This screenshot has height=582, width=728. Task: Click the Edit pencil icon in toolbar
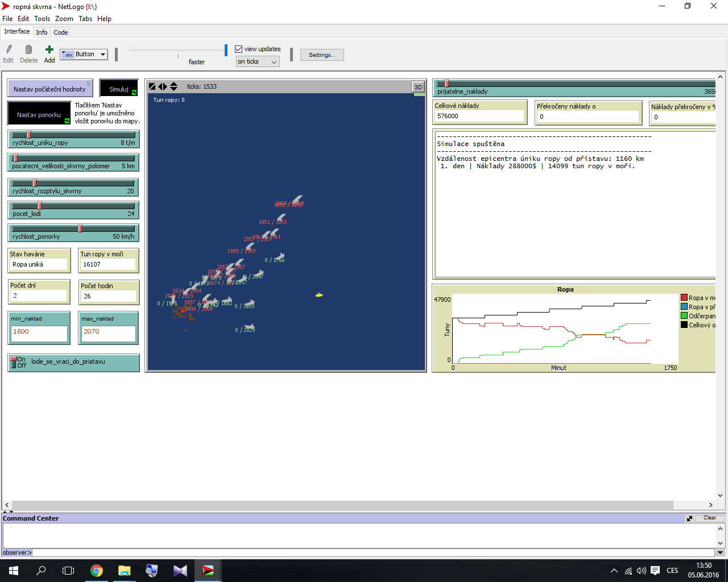[x=9, y=50]
